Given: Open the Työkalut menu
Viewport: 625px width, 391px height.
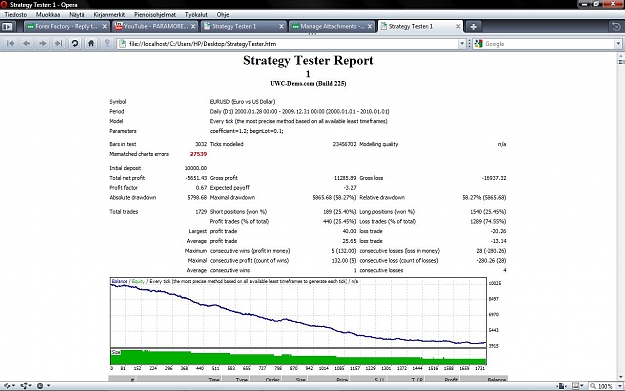Looking at the screenshot, I should pyautogui.click(x=196, y=14).
